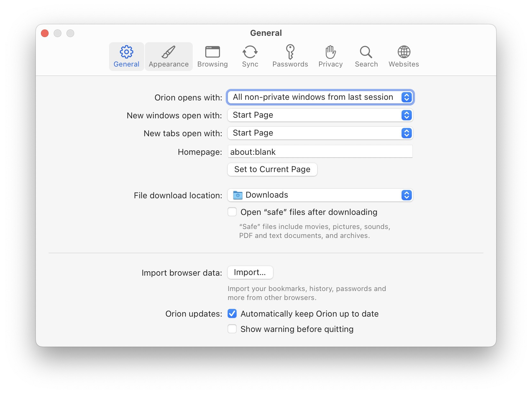Open the General preferences tab
The width and height of the screenshot is (532, 394).
click(126, 57)
